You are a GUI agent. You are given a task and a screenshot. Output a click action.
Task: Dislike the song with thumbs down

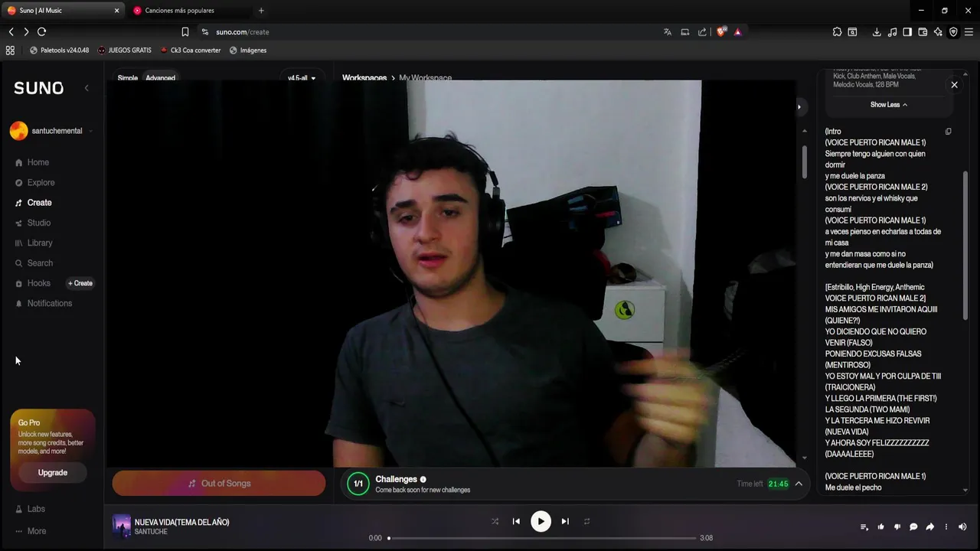click(x=897, y=527)
